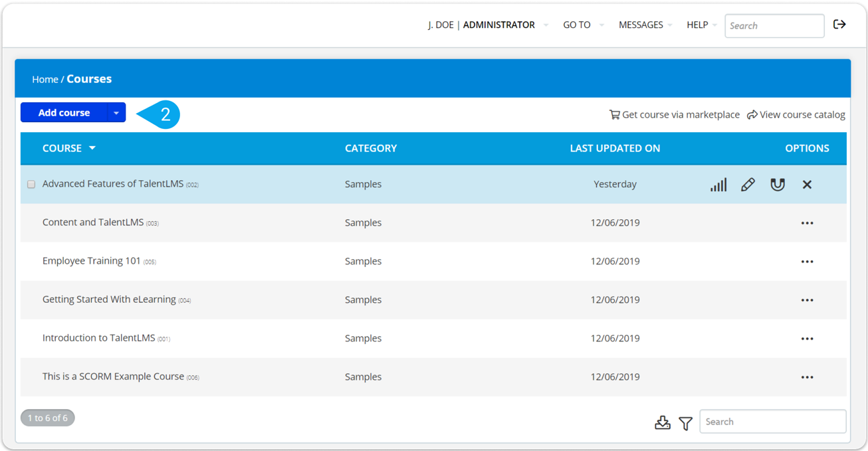Click the filter funnel icon
868x451 pixels.
click(x=686, y=422)
